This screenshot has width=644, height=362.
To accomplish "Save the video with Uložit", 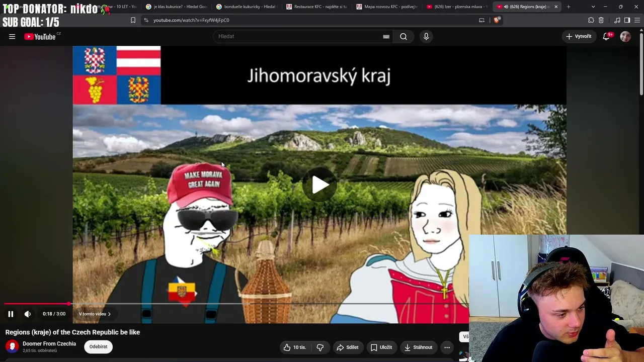I will click(381, 347).
